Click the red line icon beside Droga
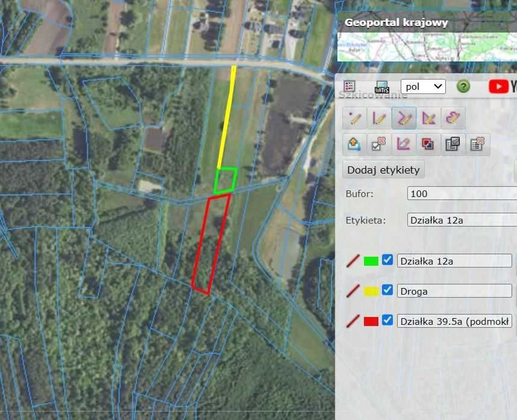This screenshot has height=420, width=517. 353,291
